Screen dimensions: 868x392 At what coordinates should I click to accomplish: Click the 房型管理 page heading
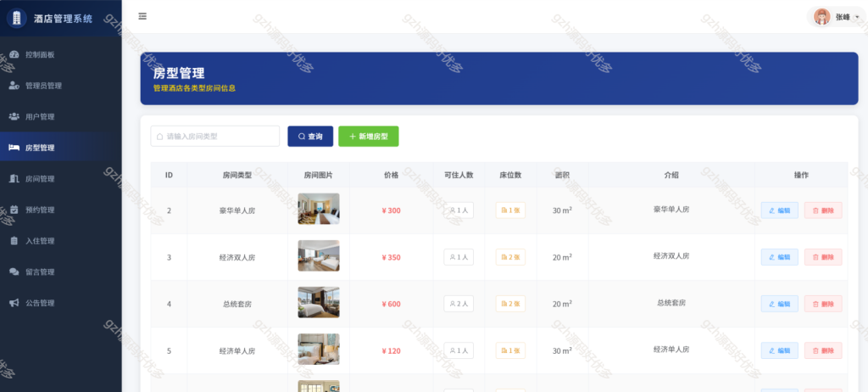[179, 73]
